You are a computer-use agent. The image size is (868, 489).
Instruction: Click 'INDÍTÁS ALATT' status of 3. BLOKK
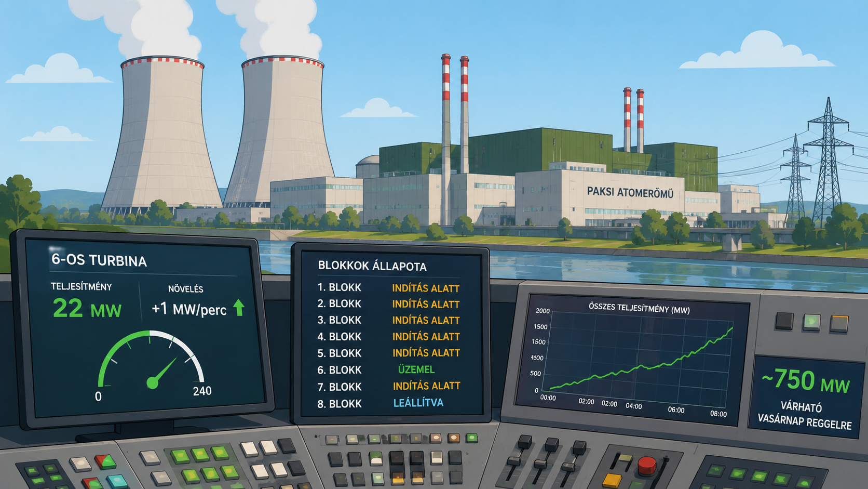pyautogui.click(x=426, y=321)
